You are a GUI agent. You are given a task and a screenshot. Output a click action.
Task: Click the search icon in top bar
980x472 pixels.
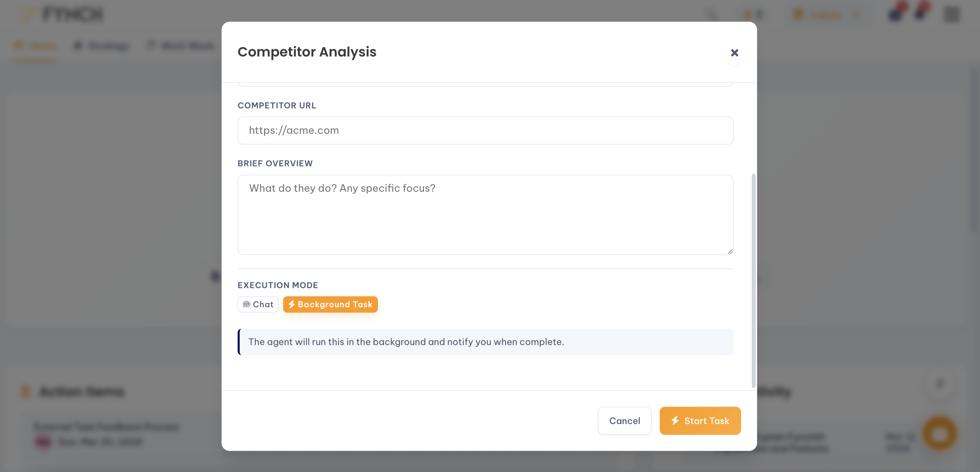(x=710, y=14)
